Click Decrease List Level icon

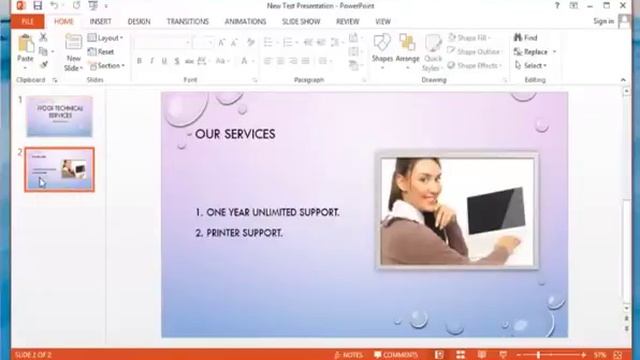(x=308, y=42)
